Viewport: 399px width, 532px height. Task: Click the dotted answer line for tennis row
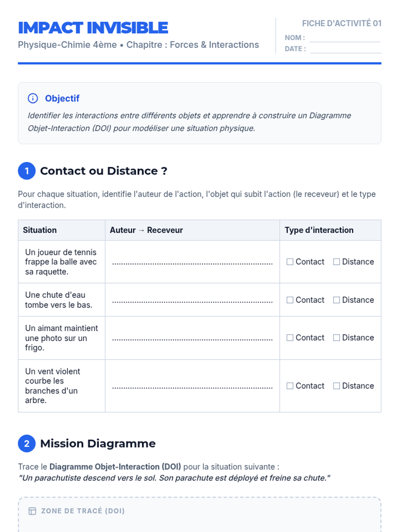pyautogui.click(x=192, y=263)
